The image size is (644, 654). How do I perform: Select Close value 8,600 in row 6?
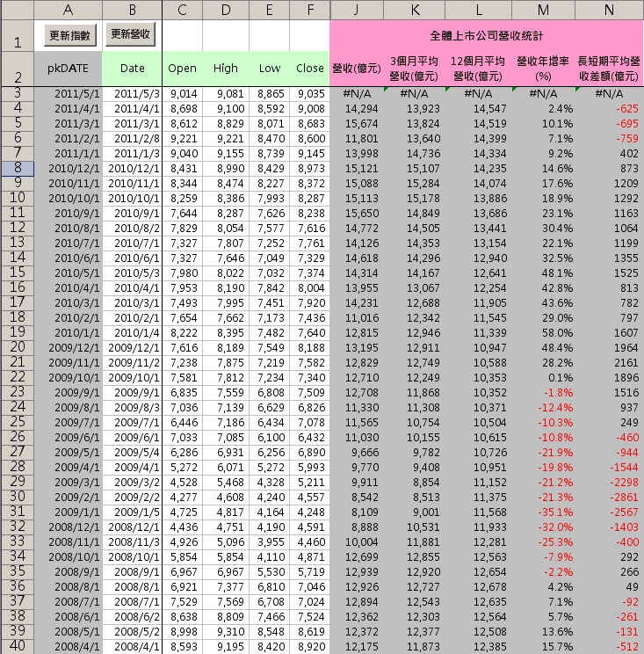click(310, 139)
